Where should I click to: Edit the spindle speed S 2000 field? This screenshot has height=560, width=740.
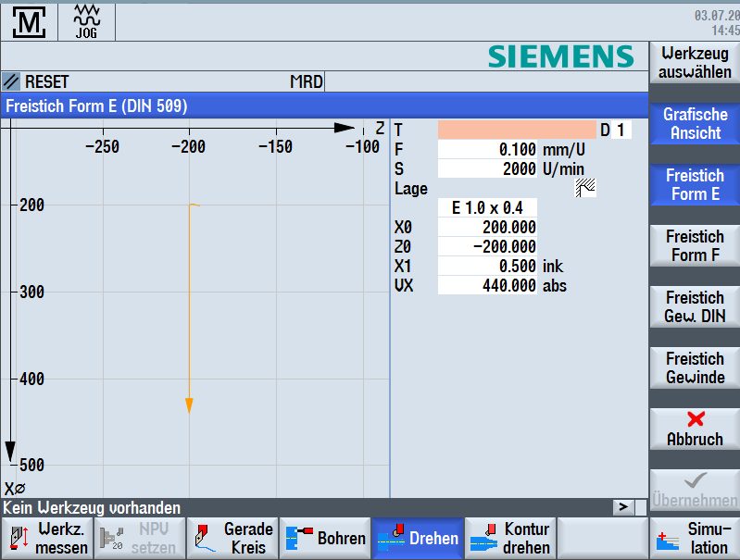487,168
